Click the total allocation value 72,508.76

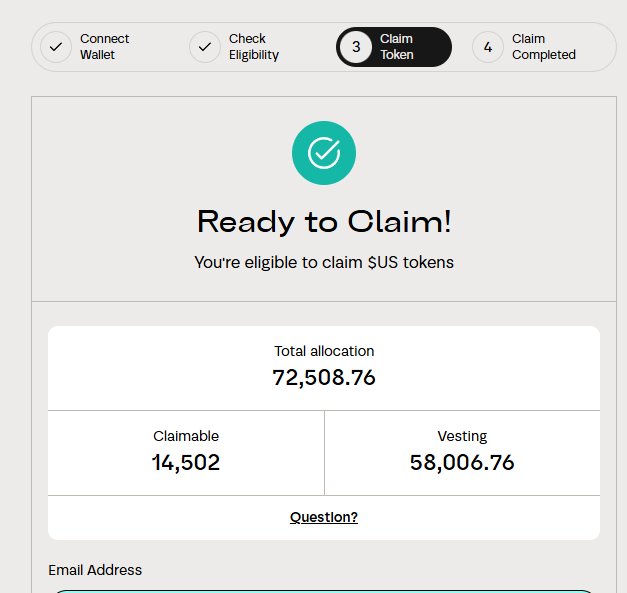(x=324, y=377)
